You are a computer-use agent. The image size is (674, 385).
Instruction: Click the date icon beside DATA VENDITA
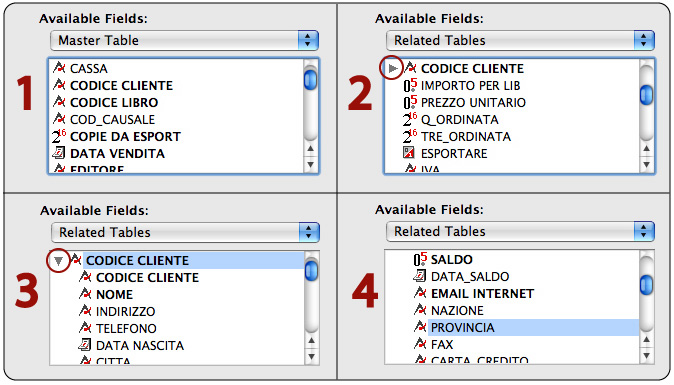click(59, 153)
